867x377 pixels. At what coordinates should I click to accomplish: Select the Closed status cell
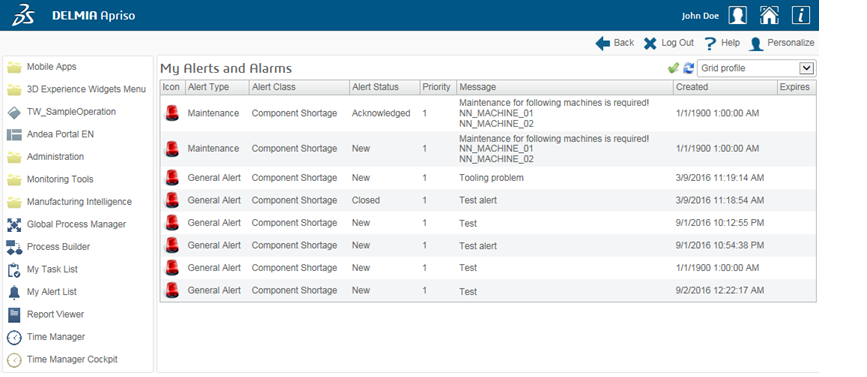pyautogui.click(x=365, y=200)
